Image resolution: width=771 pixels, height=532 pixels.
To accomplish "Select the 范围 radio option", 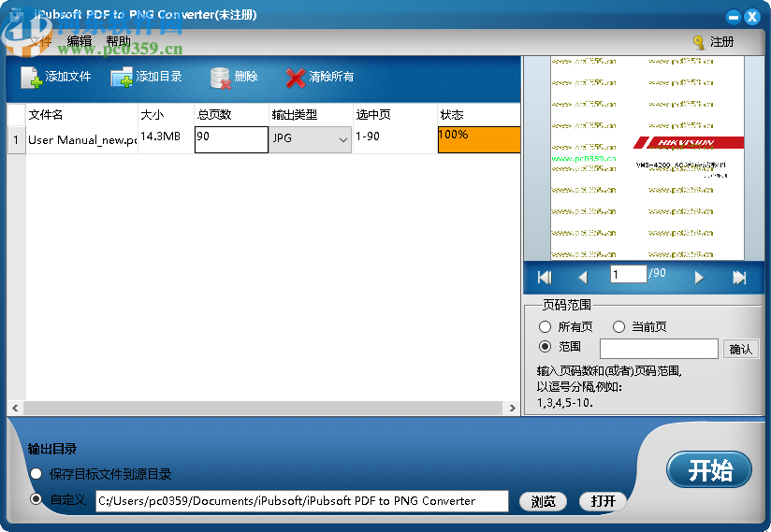I will point(545,346).
